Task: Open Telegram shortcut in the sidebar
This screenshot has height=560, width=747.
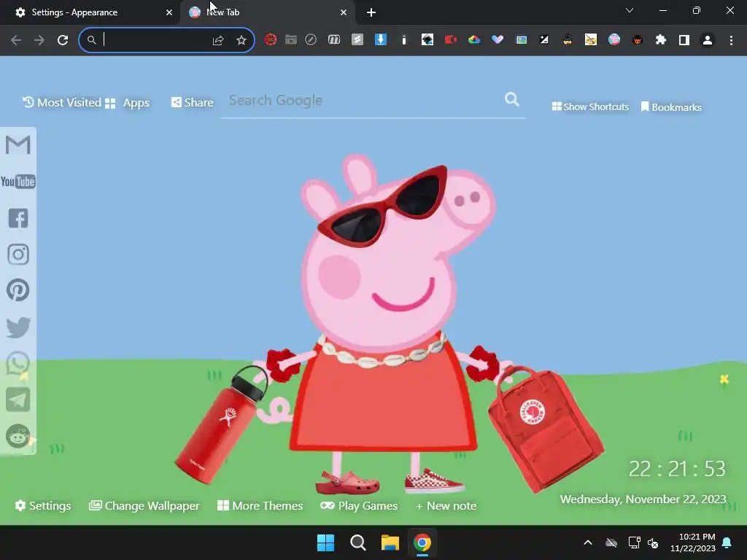Action: pyautogui.click(x=18, y=400)
